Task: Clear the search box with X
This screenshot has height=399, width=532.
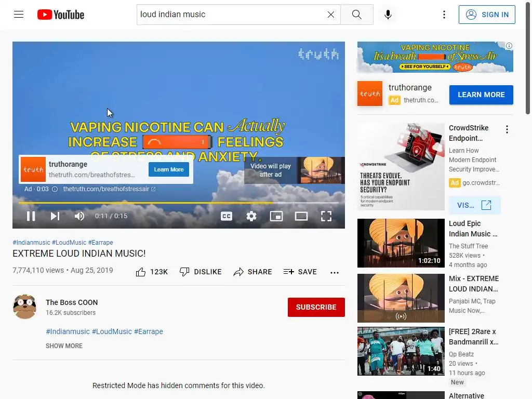Action: 331,15
